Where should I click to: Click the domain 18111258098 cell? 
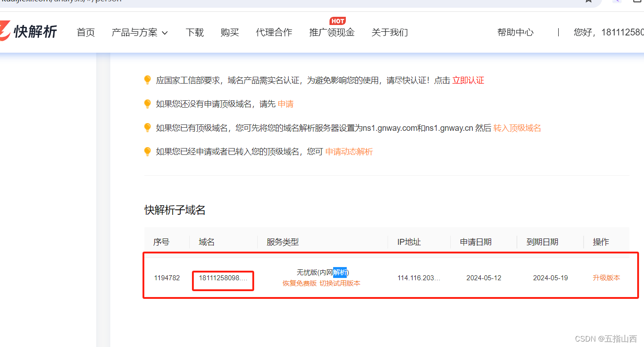223,278
